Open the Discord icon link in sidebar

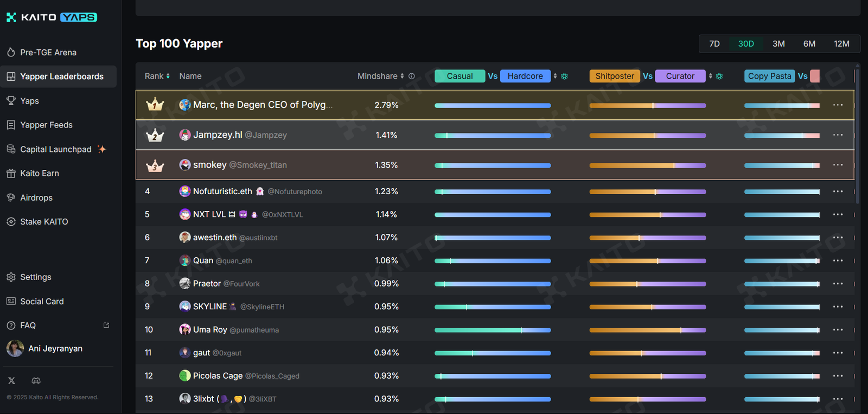point(36,380)
